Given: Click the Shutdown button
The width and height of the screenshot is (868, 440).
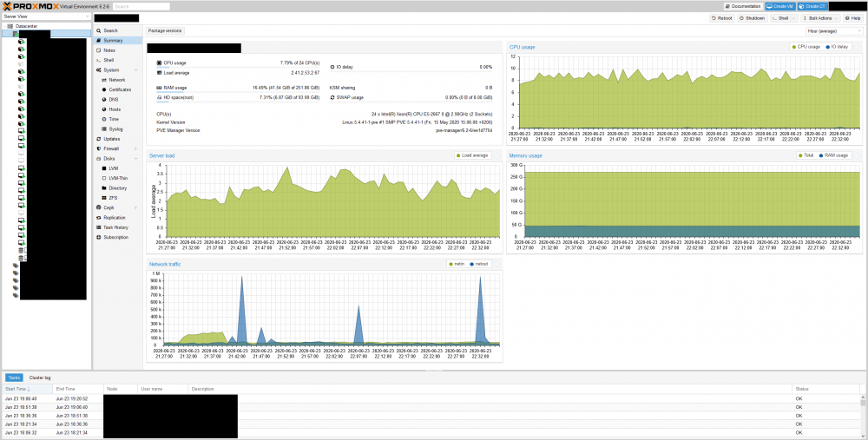Looking at the screenshot, I should [x=753, y=18].
